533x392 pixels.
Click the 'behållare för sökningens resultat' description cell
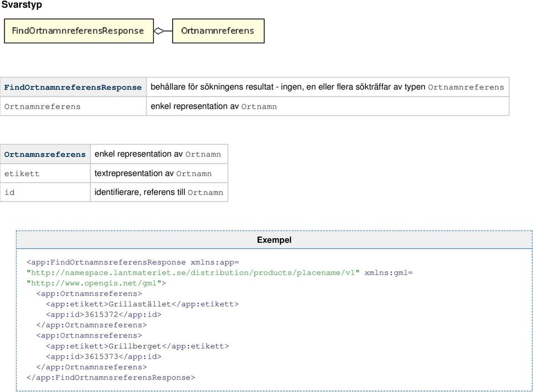click(328, 87)
